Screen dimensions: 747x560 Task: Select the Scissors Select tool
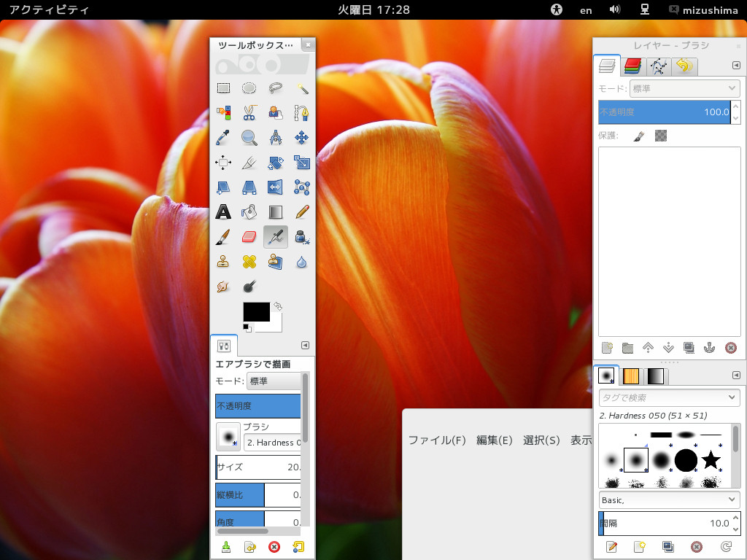click(249, 113)
